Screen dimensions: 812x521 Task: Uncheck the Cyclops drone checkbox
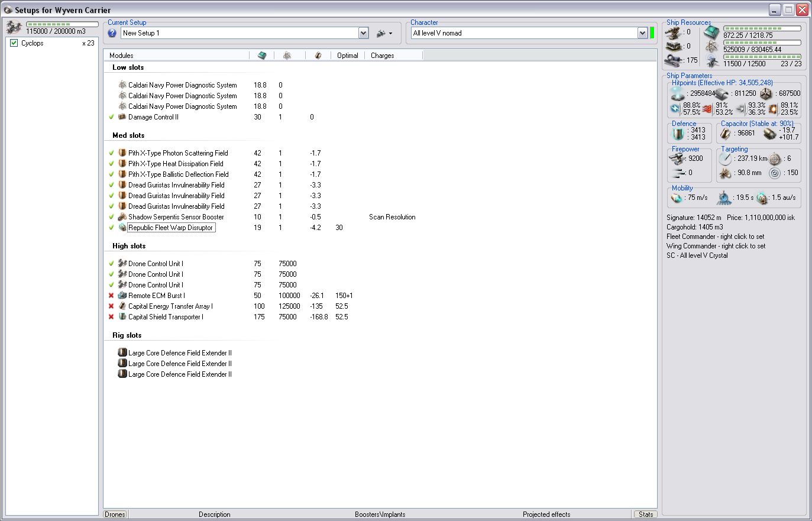14,43
